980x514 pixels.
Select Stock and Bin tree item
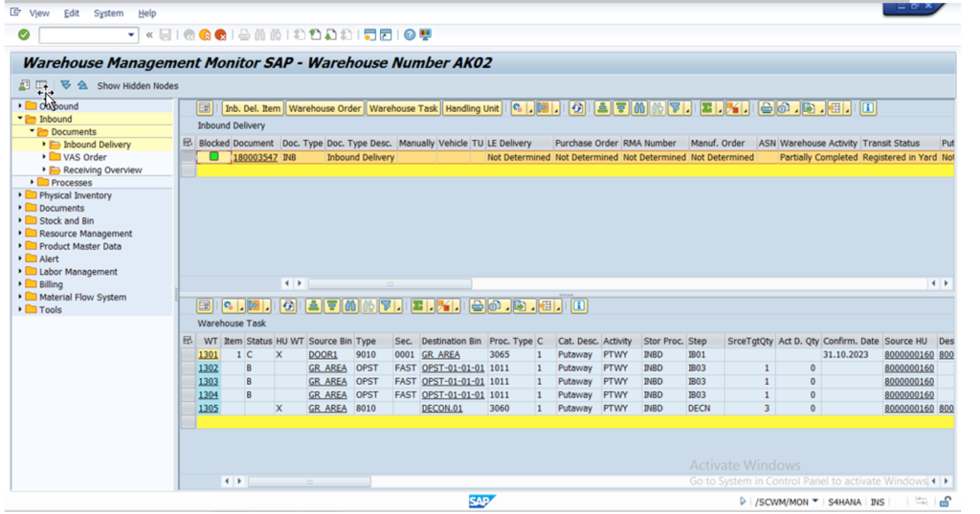tap(66, 221)
